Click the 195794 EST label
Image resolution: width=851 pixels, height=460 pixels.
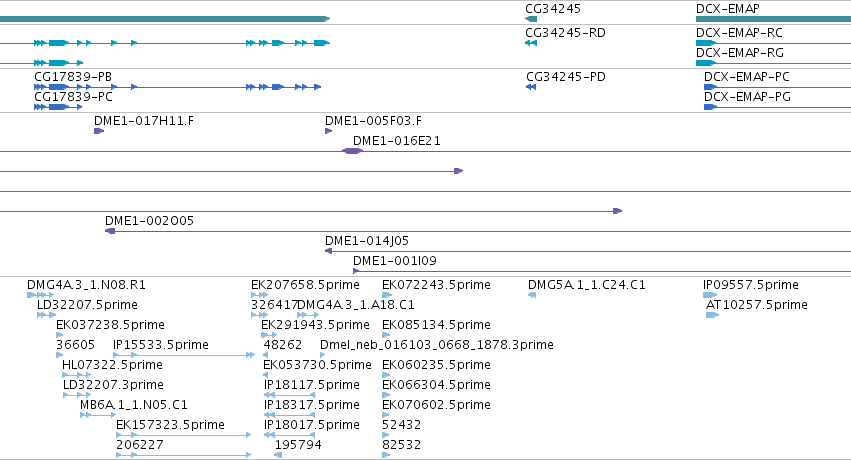298,445
